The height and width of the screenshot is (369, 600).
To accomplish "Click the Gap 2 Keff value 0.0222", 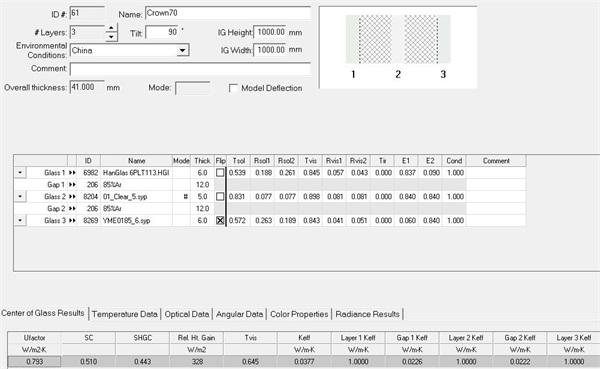I will [x=520, y=362].
